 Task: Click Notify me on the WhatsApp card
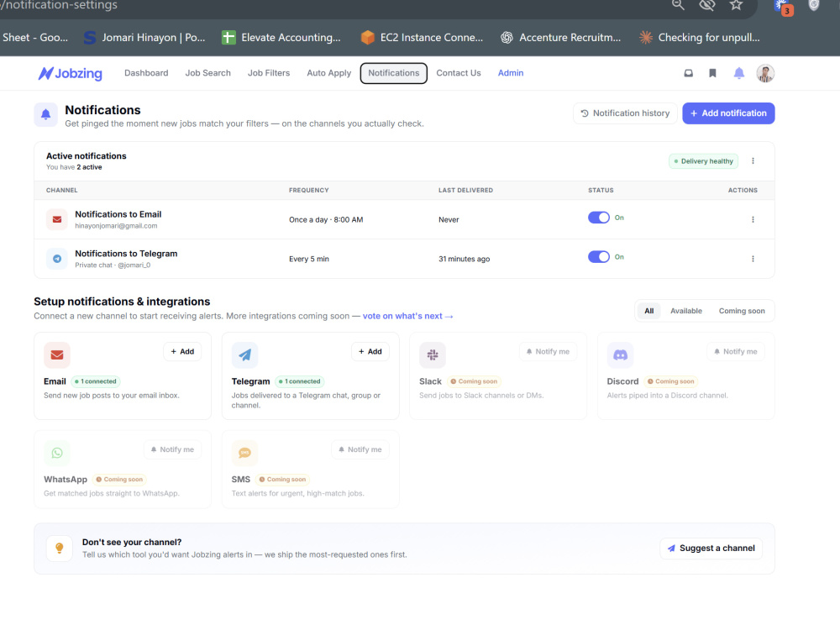coord(172,449)
